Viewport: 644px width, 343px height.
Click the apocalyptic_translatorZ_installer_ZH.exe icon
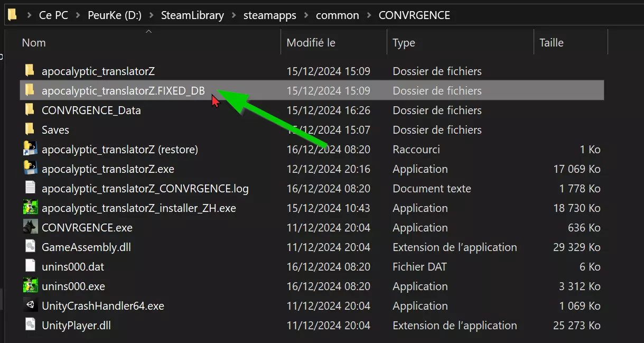pyautogui.click(x=30, y=208)
